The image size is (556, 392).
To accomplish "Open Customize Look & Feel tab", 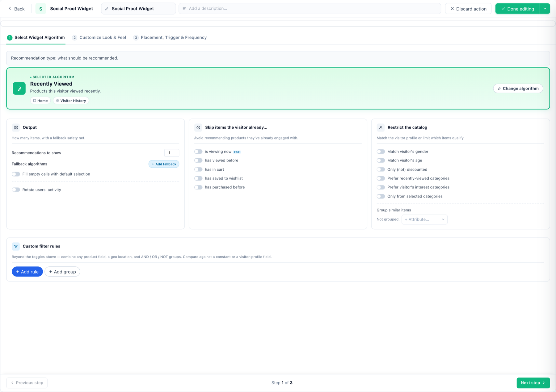I will point(99,38).
